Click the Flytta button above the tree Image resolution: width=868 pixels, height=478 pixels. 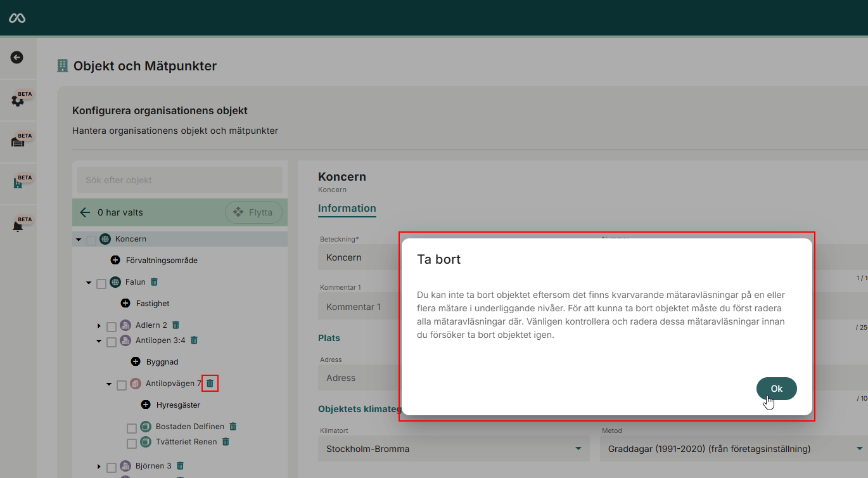[x=253, y=212]
